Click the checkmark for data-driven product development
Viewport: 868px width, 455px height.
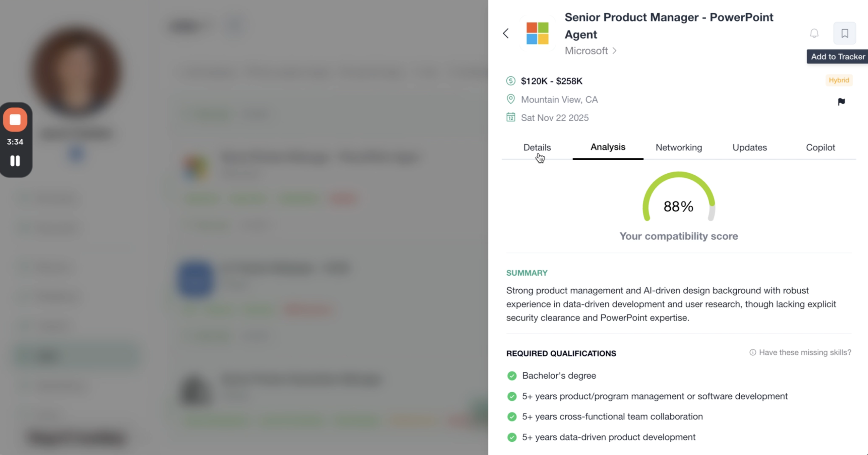coord(511,437)
